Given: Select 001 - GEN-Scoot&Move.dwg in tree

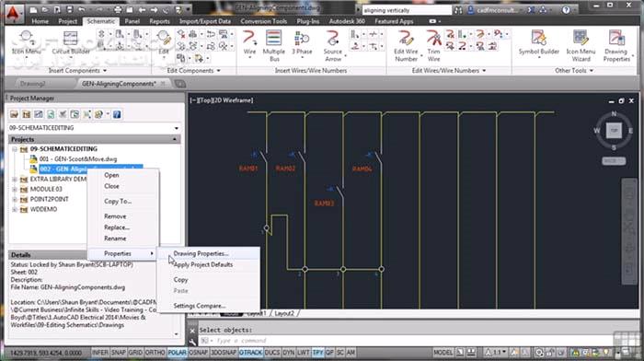Looking at the screenshot, I should point(78,159).
